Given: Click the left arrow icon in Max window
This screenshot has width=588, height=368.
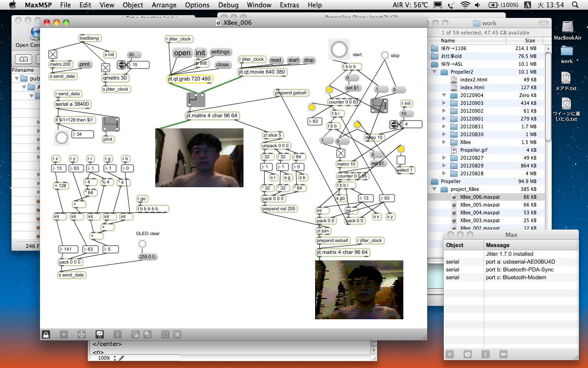Looking at the screenshot, I should point(503,354).
